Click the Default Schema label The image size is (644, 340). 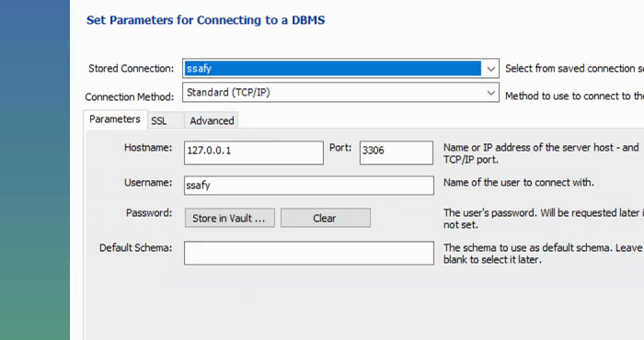(x=135, y=248)
